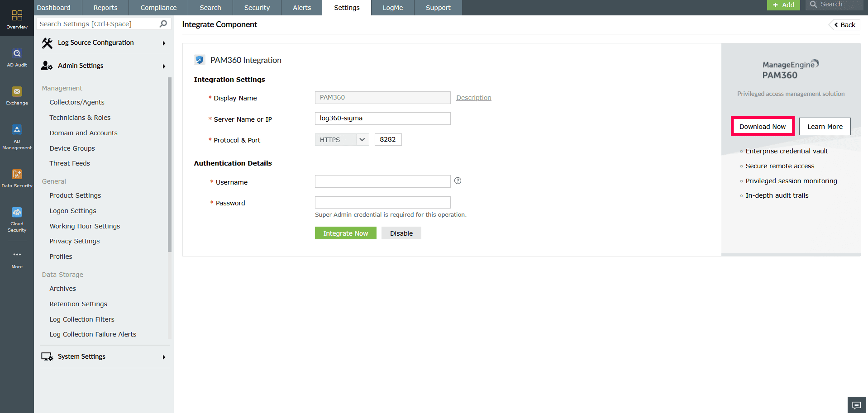Click the Server Name or IP field
This screenshot has width=868, height=413.
click(383, 119)
